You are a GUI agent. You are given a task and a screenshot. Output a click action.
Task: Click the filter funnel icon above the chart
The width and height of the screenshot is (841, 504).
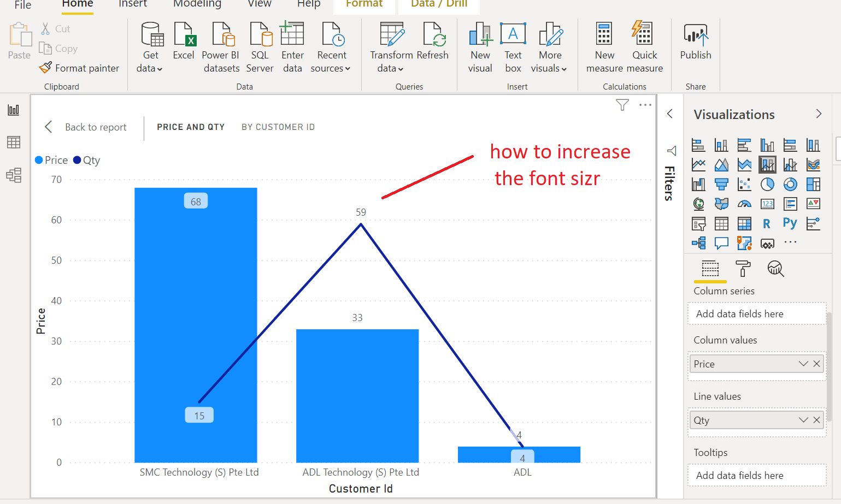[622, 105]
